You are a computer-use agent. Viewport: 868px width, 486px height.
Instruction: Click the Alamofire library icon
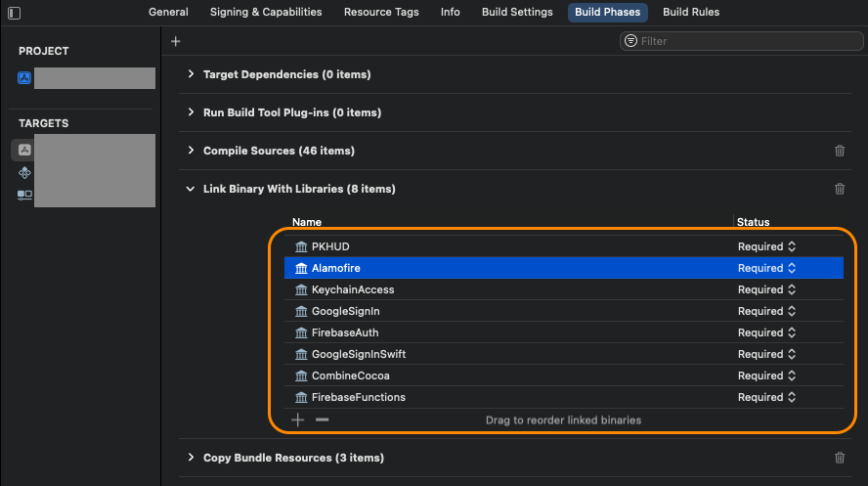coord(301,269)
